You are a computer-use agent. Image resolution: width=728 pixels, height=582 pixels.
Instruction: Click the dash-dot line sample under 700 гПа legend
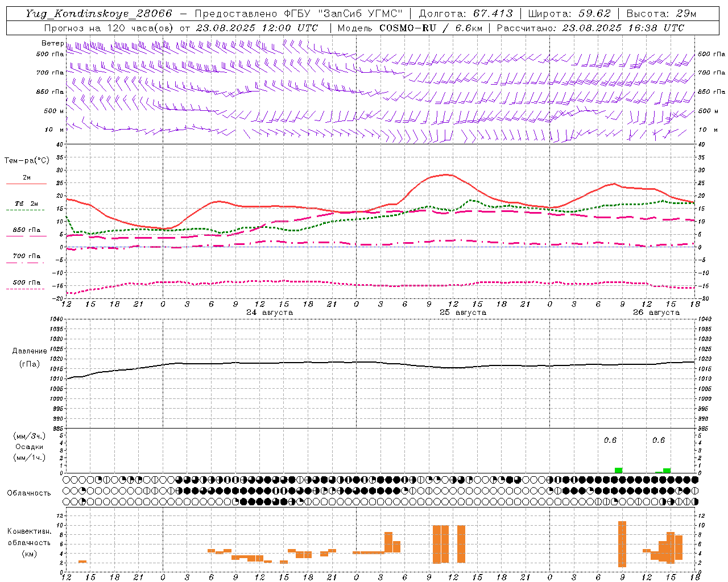[x=25, y=263]
